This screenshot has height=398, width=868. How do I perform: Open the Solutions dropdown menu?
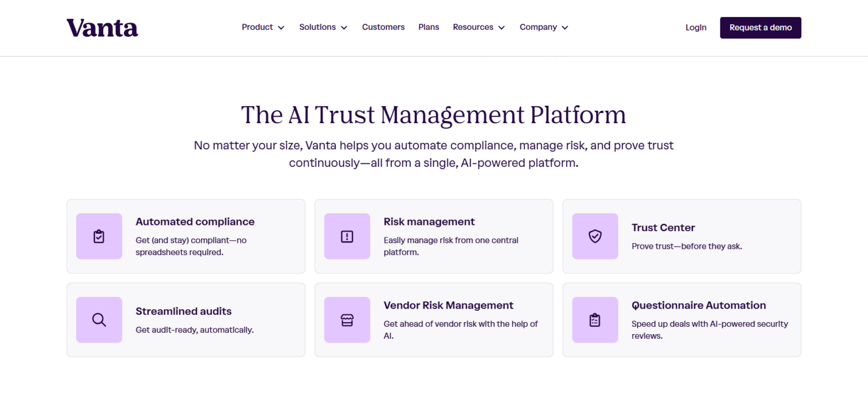tap(323, 27)
